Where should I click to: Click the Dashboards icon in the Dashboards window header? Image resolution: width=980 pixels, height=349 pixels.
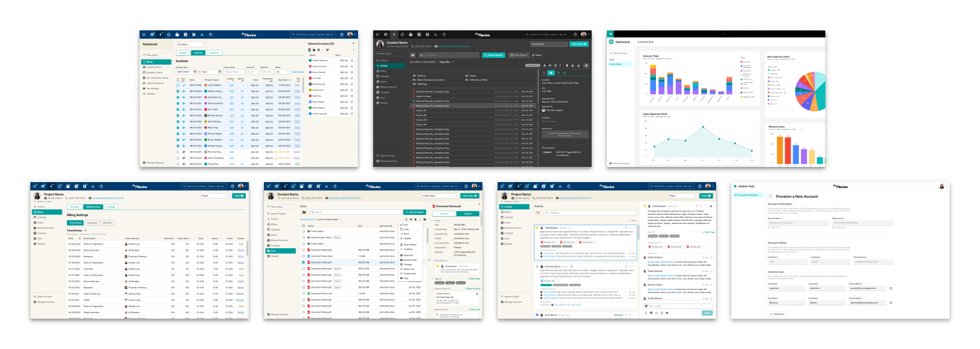pyautogui.click(x=611, y=42)
